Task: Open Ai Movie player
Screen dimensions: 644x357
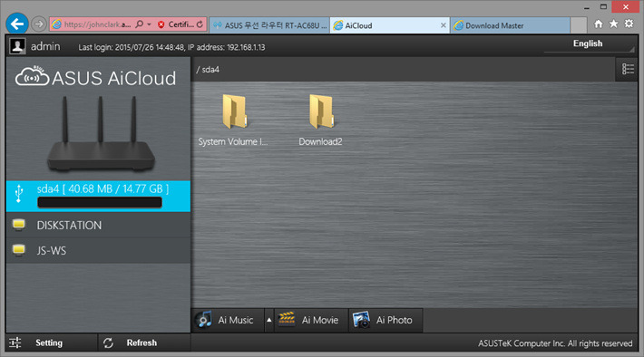Action: [x=311, y=320]
